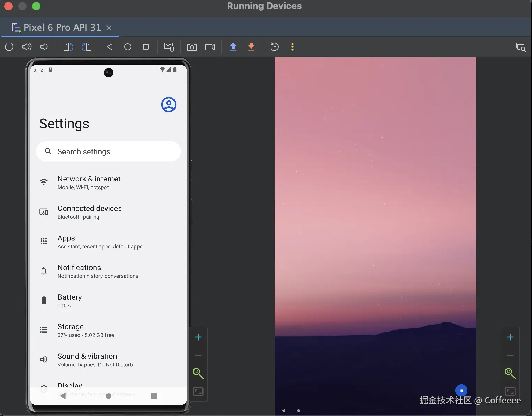This screenshot has height=416, width=532.
Task: Tap the blue round apps button on the wallpaper display
Action: 461,391
